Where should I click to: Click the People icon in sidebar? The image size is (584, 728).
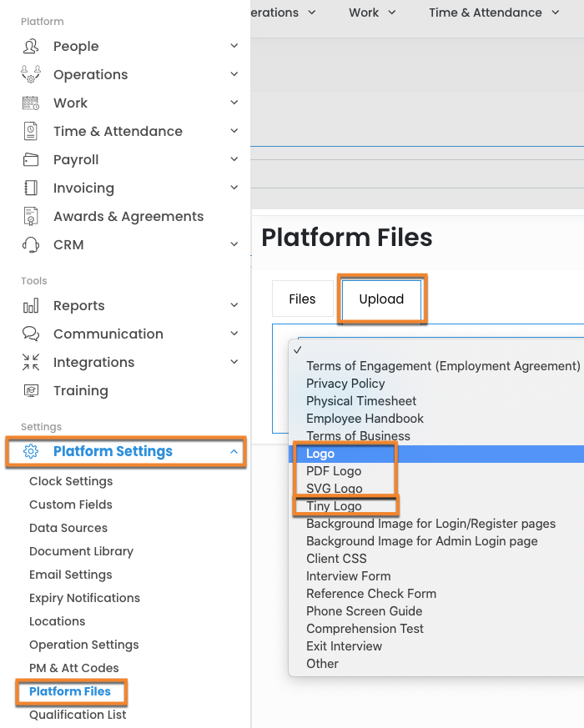pyautogui.click(x=31, y=47)
